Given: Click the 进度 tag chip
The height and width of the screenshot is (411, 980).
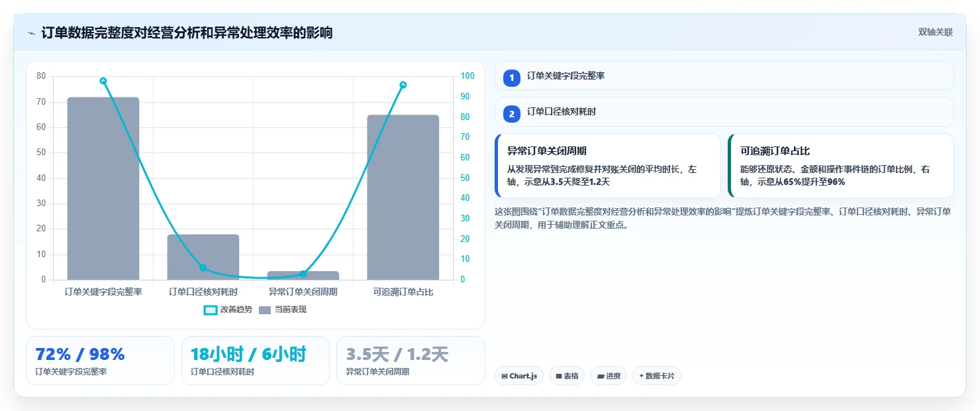Looking at the screenshot, I should pyautogui.click(x=609, y=376).
